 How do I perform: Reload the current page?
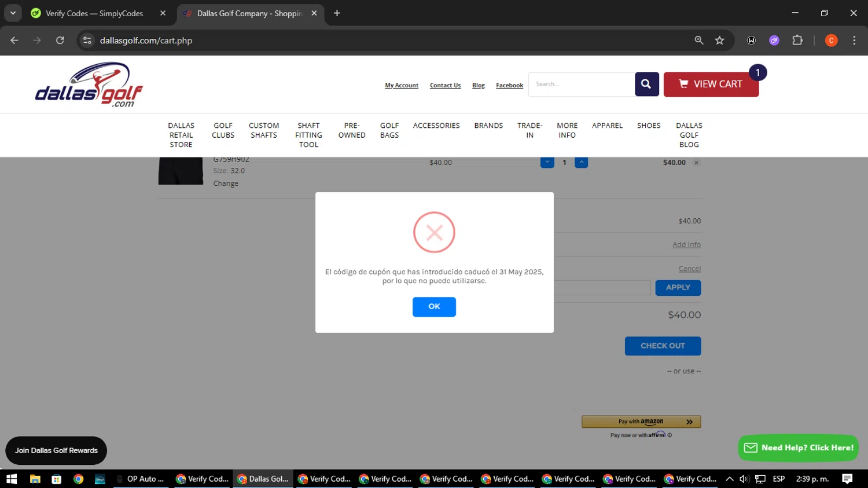(60, 41)
